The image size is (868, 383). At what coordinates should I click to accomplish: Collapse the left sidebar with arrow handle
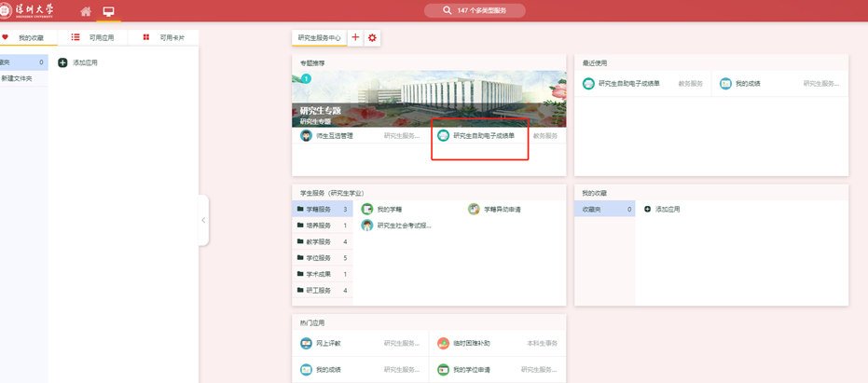point(204,221)
